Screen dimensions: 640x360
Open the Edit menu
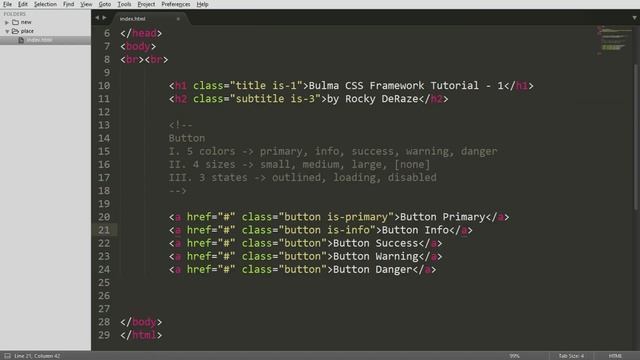23,4
